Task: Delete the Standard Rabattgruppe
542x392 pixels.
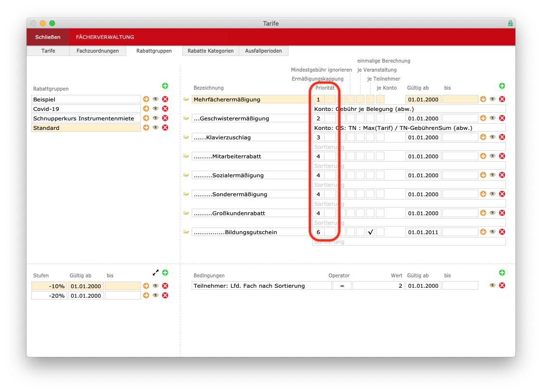Action: [x=165, y=128]
